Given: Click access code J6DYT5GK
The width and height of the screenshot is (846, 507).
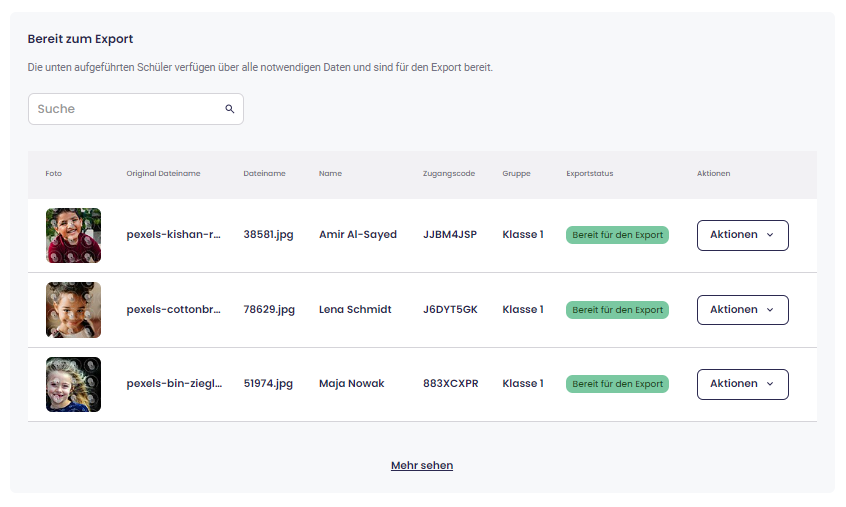Looking at the screenshot, I should click(x=451, y=310).
